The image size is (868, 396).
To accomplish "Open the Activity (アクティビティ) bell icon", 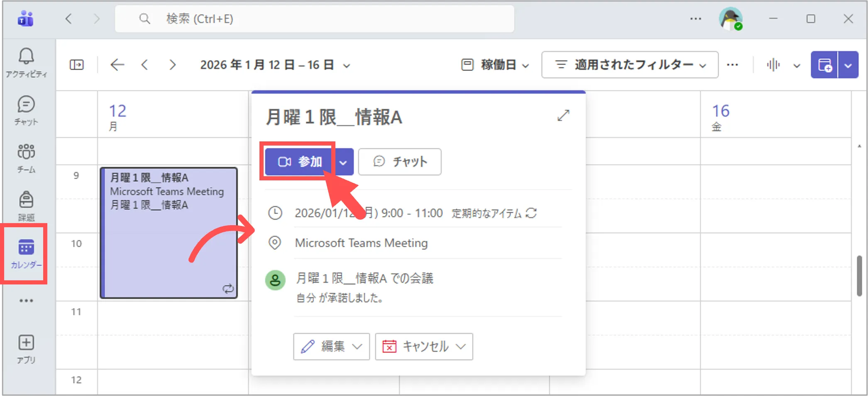I will point(26,61).
